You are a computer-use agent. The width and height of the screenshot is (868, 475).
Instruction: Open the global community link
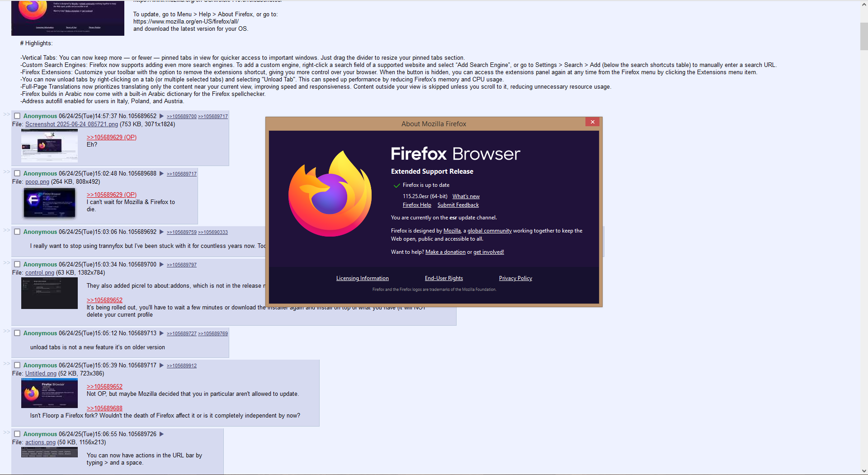[490, 231]
